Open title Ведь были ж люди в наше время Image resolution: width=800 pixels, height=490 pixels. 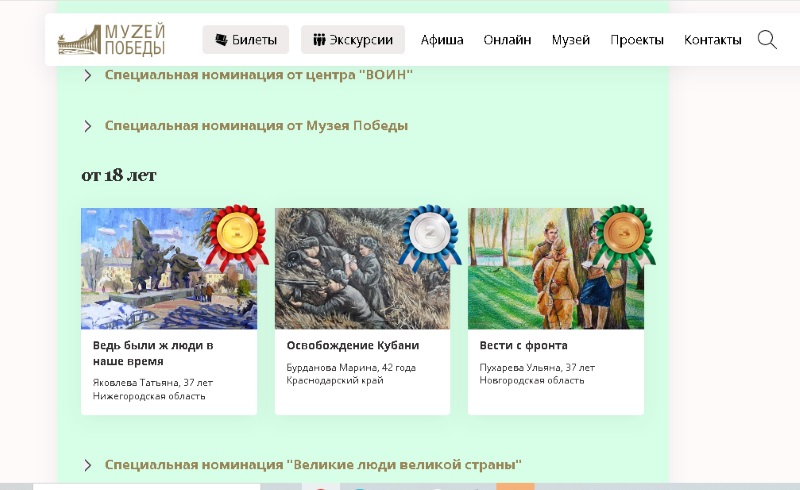coord(153,353)
